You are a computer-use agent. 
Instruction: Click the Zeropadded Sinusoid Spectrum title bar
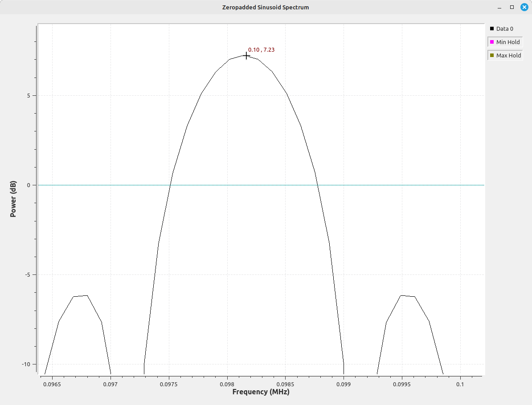point(265,7)
